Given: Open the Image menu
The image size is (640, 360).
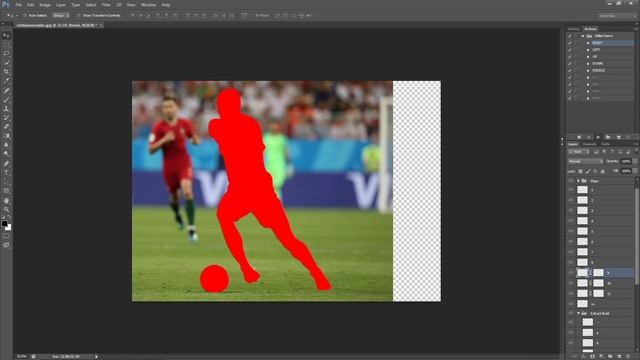Looking at the screenshot, I should [x=45, y=5].
